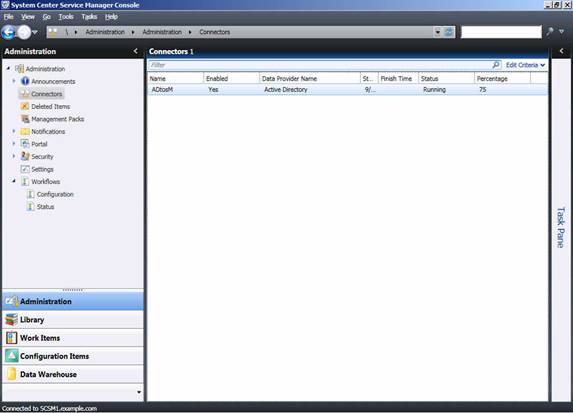Viewport: 573px width, 413px height.
Task: Click the Announcements info icon
Action: 25,81
